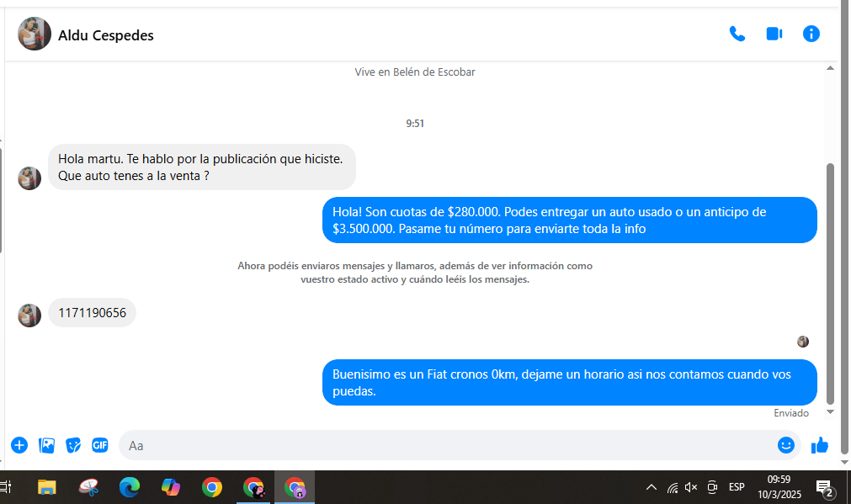Click Aldu Cespedes header profile picture
851x504 pixels.
pos(35,34)
